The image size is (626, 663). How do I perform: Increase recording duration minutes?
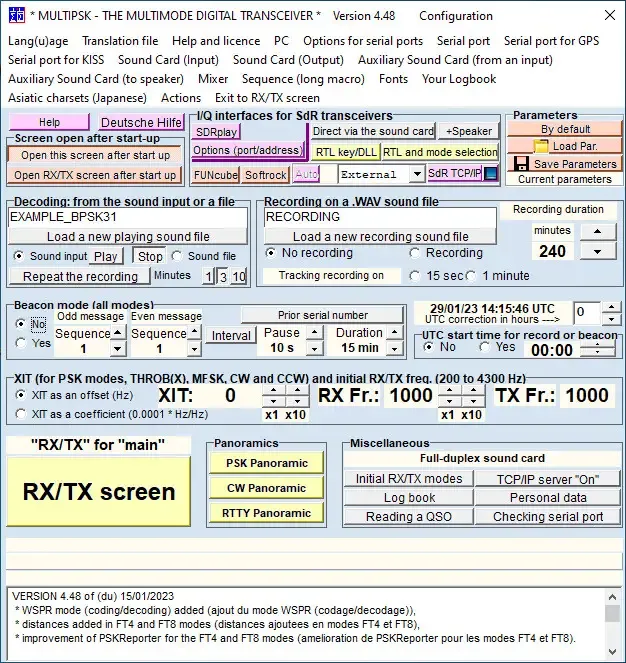click(597, 231)
